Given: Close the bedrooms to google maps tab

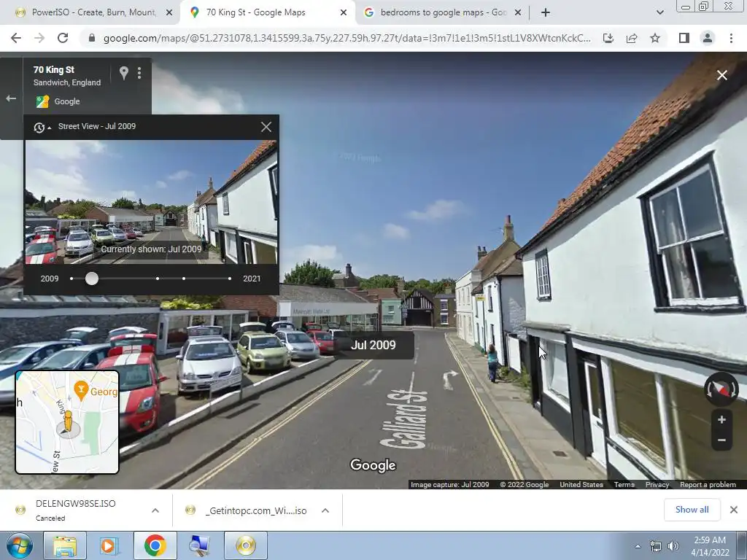Looking at the screenshot, I should [519, 13].
